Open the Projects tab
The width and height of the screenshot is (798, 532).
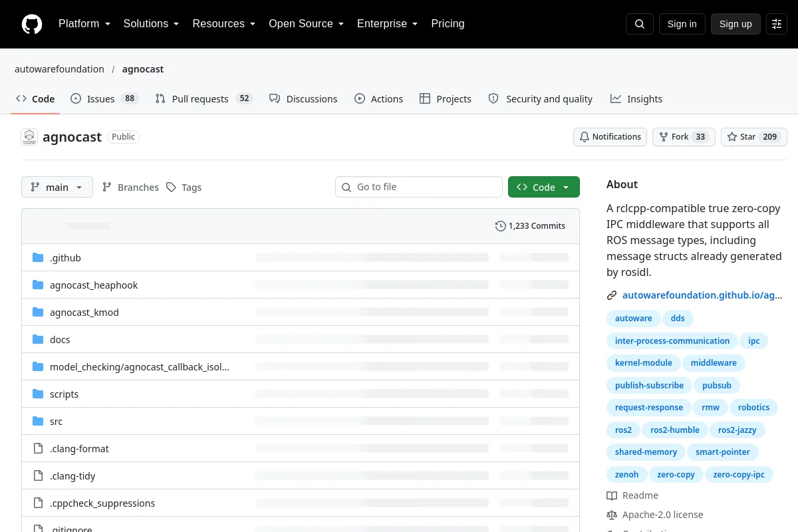[x=446, y=99]
